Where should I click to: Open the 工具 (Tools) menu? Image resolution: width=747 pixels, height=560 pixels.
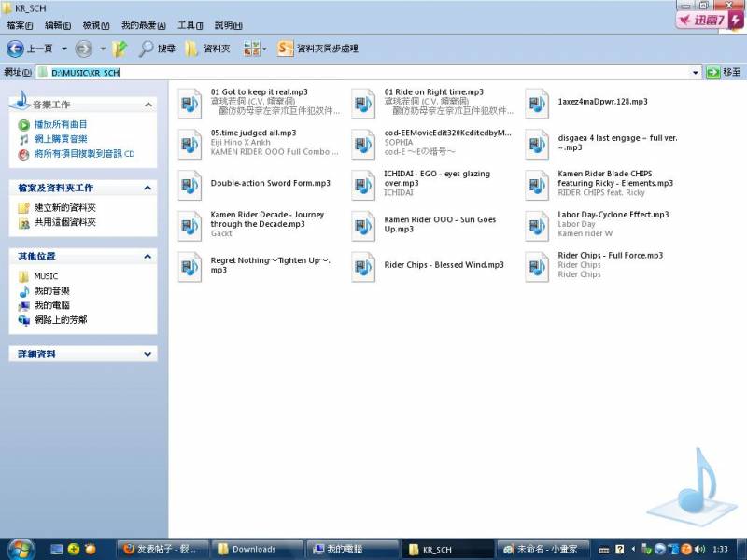[x=190, y=25]
